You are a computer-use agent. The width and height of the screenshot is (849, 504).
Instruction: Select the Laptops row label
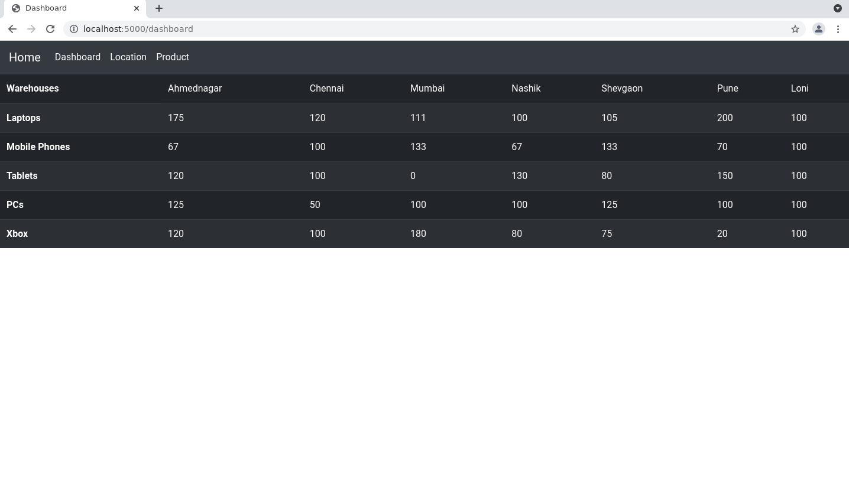[x=23, y=118]
